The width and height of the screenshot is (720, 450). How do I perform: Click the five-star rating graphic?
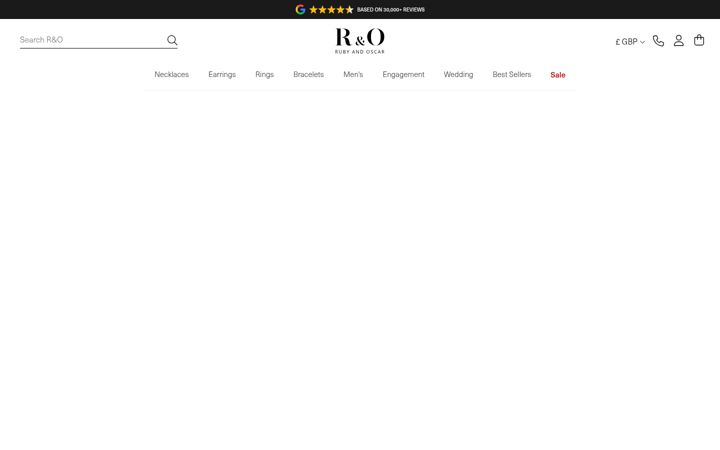331,10
